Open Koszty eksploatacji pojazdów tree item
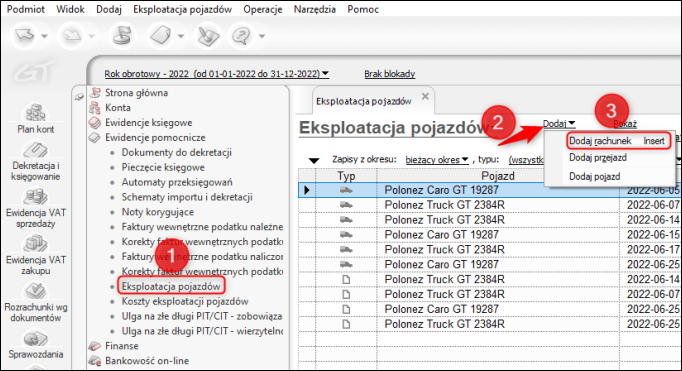The height and width of the screenshot is (371, 682). [185, 301]
